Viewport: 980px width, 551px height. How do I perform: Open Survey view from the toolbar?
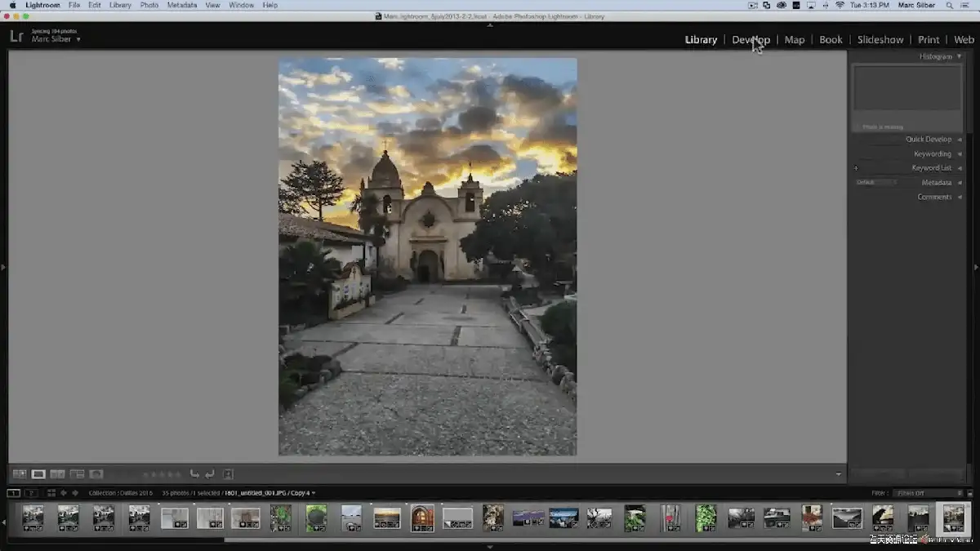pyautogui.click(x=77, y=473)
